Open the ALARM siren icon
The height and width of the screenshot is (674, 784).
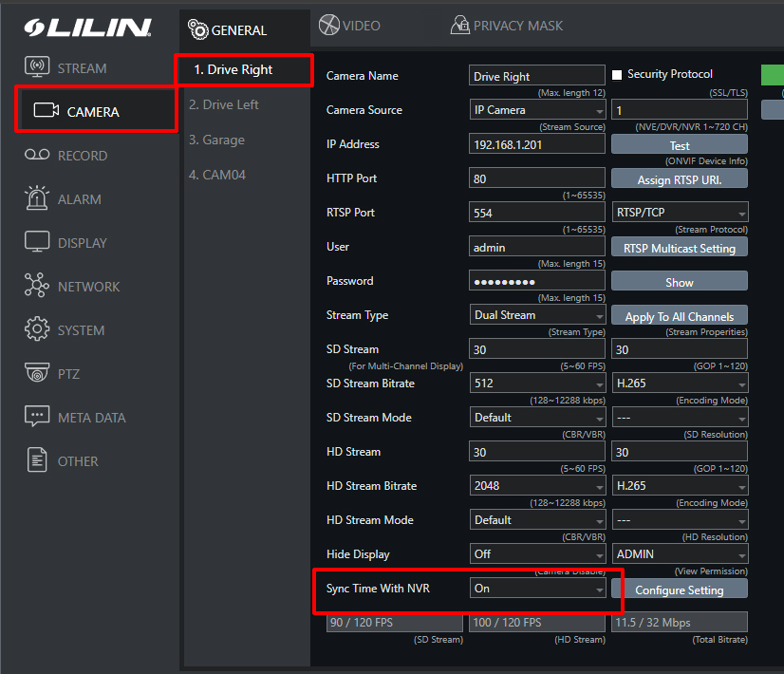[36, 198]
